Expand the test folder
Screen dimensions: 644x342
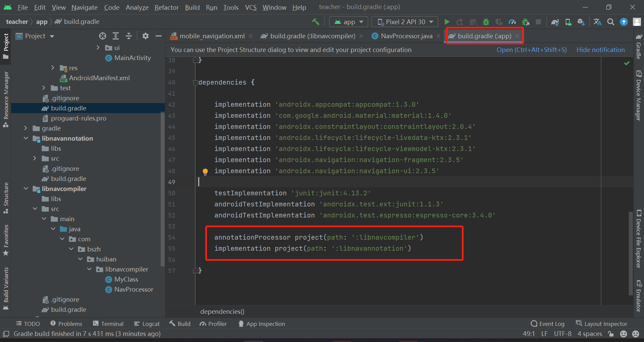[x=44, y=88]
